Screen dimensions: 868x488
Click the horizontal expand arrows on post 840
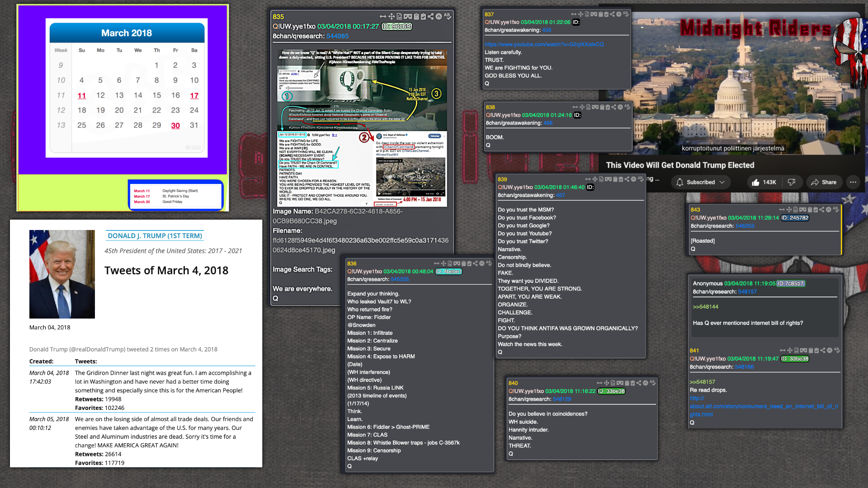point(599,383)
